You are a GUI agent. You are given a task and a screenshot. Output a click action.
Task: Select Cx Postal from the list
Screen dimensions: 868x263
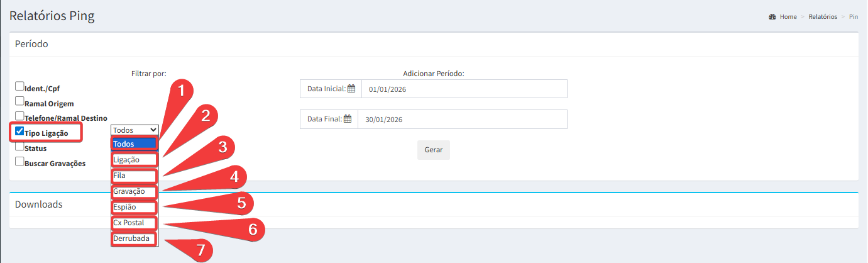point(134,223)
